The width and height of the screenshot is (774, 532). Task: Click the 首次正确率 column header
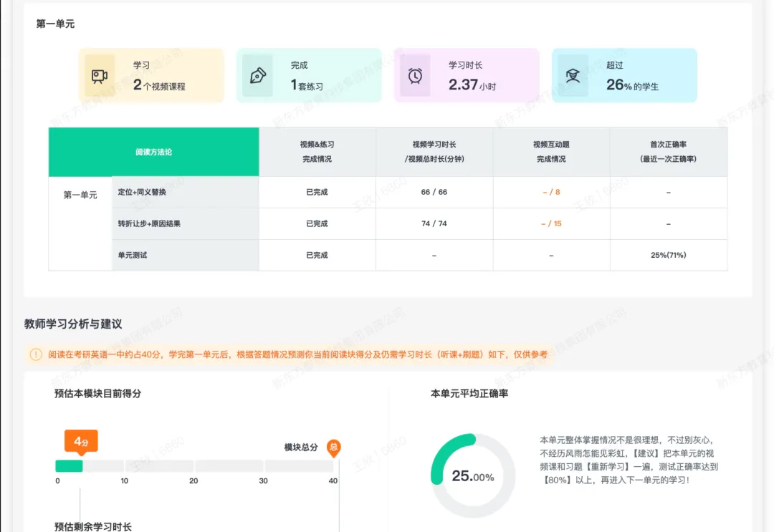tap(669, 152)
